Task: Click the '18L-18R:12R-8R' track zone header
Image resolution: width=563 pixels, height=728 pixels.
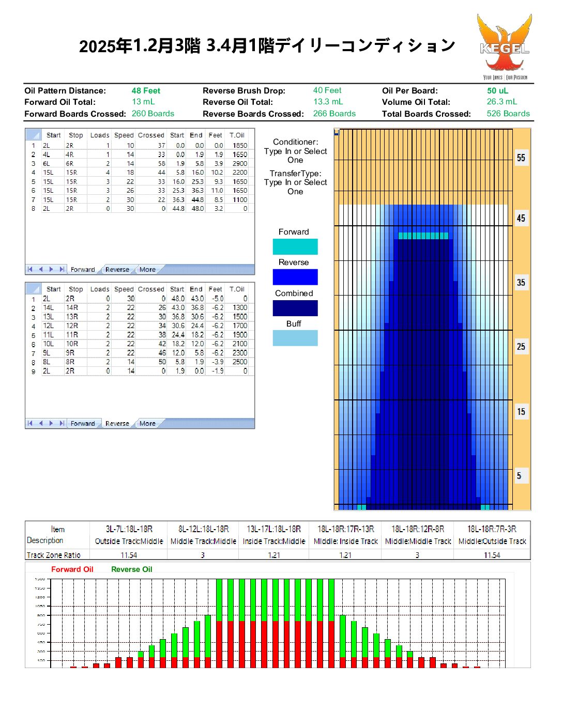Action: [x=418, y=529]
